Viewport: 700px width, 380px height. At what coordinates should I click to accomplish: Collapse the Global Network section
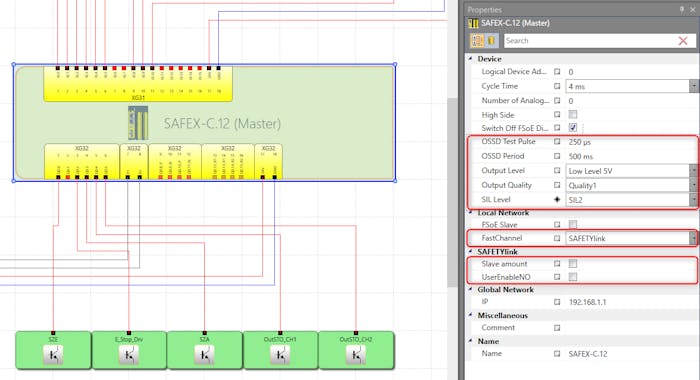[471, 289]
